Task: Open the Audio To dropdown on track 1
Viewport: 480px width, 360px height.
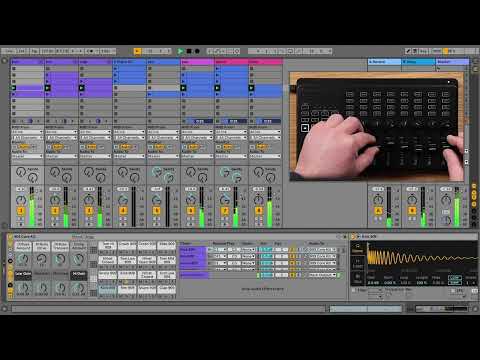Action: point(28,156)
